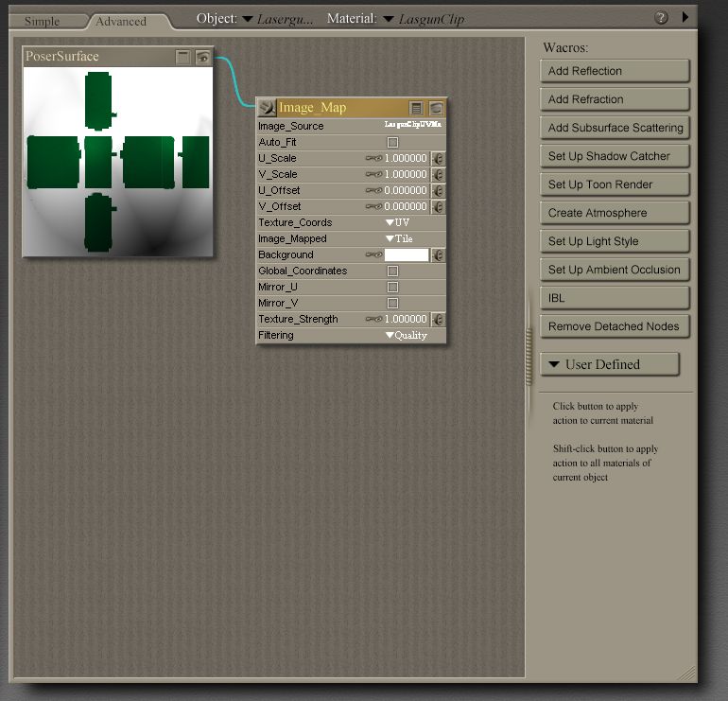Click the V_Scale value 1.000000
The image size is (728, 701).
coord(406,174)
